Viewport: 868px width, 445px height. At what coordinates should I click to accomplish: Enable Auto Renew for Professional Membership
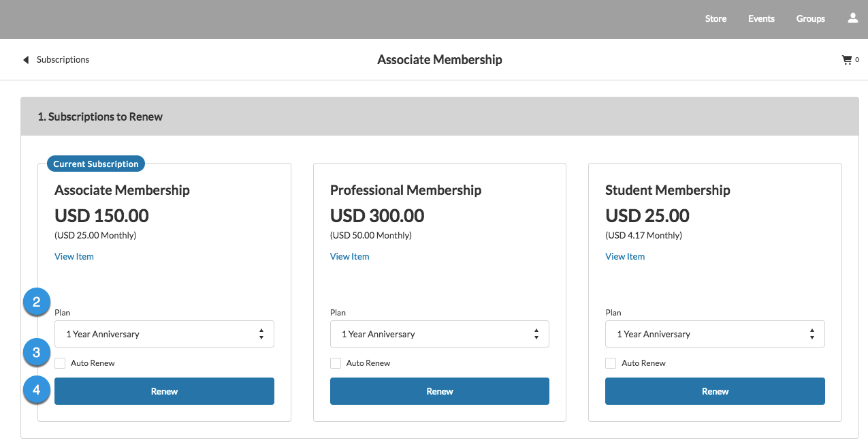tap(335, 363)
